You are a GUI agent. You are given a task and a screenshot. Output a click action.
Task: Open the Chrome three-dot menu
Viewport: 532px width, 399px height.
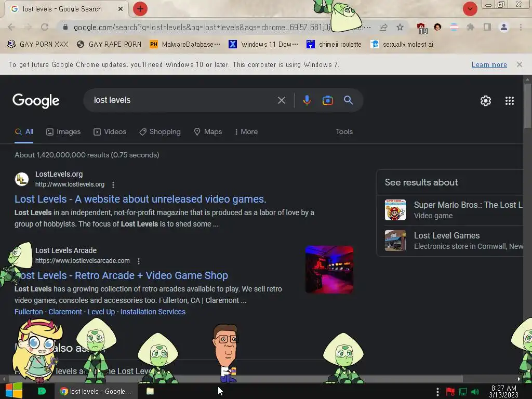coord(521,27)
